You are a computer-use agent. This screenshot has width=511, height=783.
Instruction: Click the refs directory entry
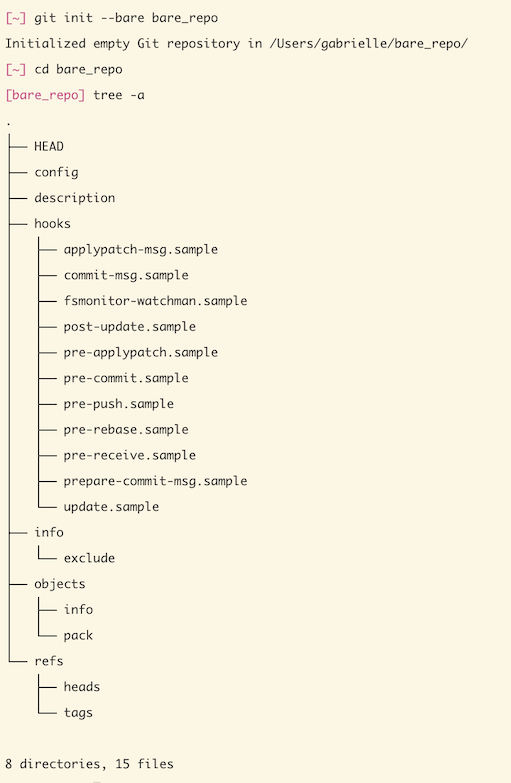click(49, 661)
